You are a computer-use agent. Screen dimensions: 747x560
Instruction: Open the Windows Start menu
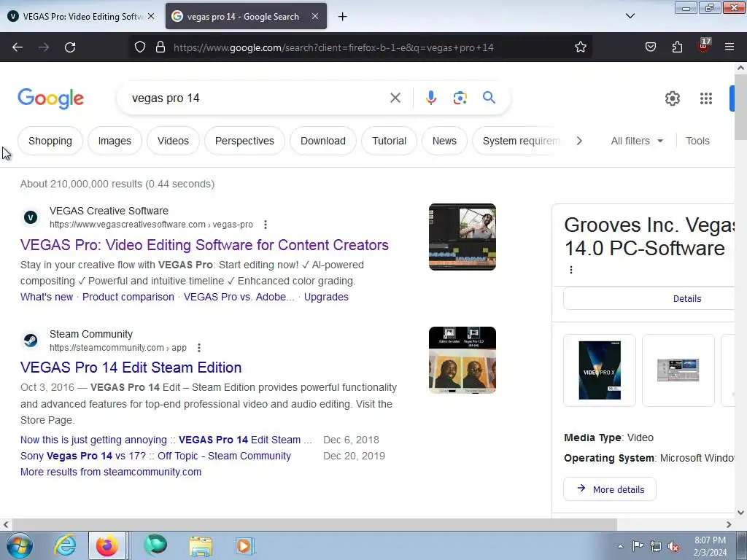19,545
